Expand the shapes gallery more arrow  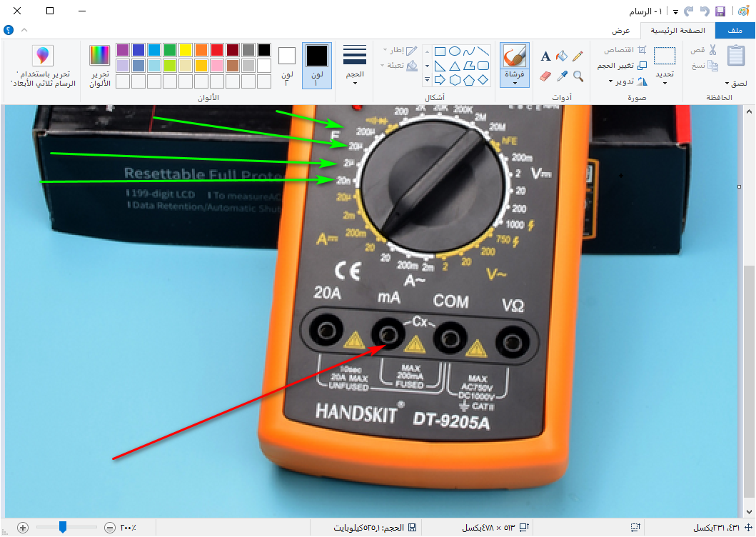pos(427,79)
